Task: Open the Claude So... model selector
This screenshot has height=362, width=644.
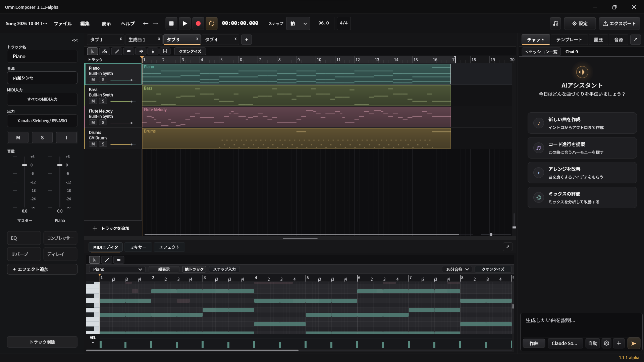Action: 565,343
